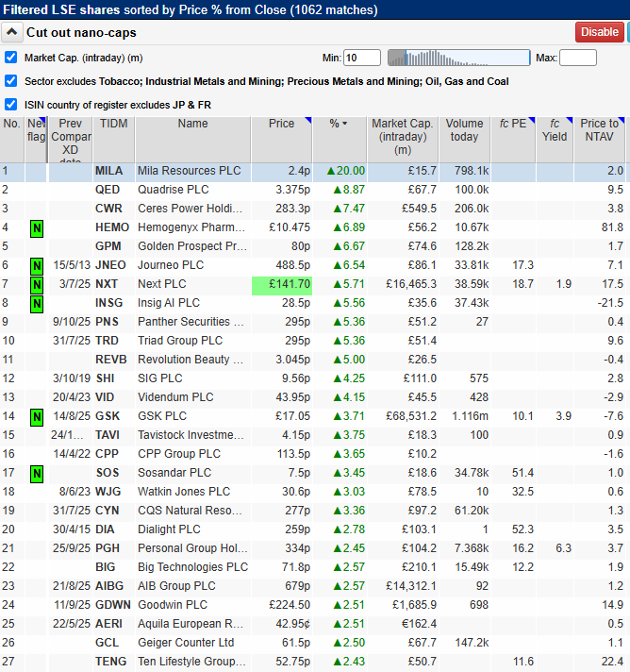Image resolution: width=630 pixels, height=672 pixels.
Task: Open the news flag icon for INSG
Action: coord(37,304)
